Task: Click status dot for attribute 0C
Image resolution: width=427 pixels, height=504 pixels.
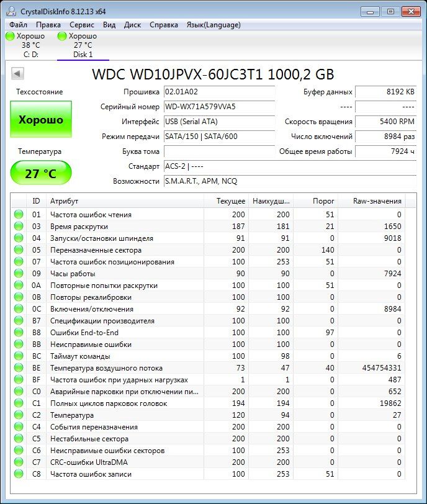Action: (19, 309)
